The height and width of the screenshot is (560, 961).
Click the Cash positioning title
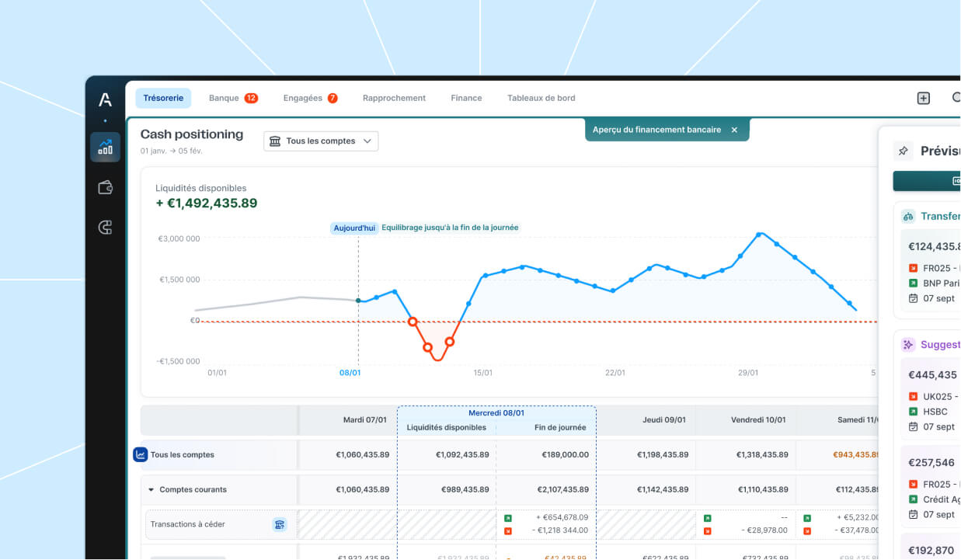192,134
